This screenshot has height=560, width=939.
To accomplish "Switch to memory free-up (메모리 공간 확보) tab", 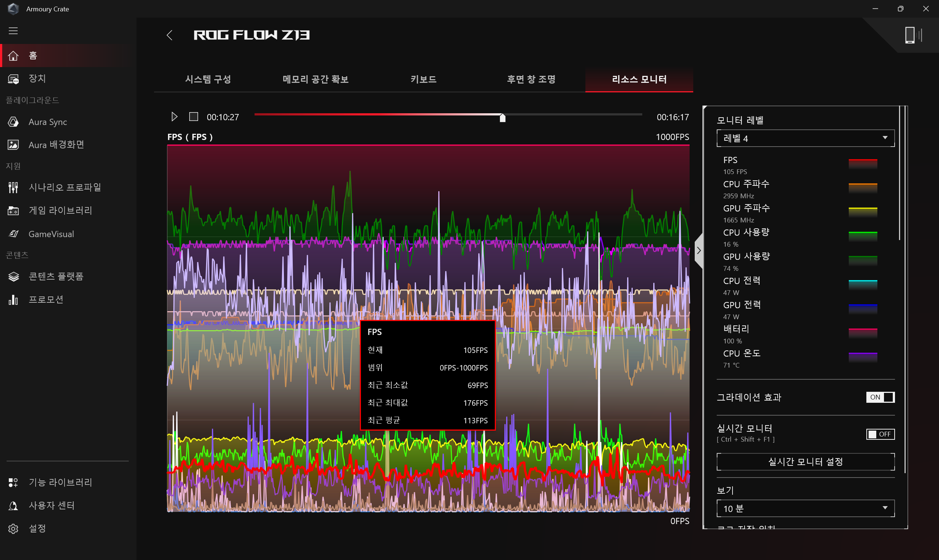I will tap(316, 79).
